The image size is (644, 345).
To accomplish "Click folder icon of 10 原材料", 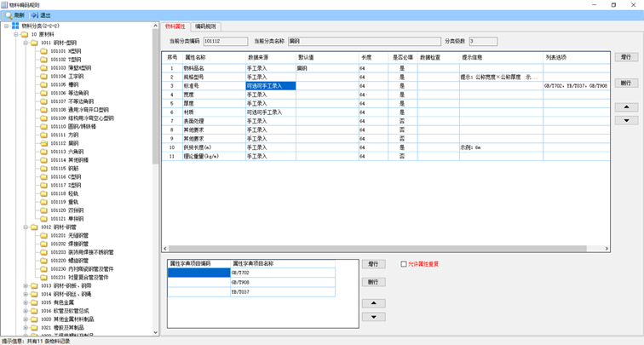I will [x=25, y=34].
